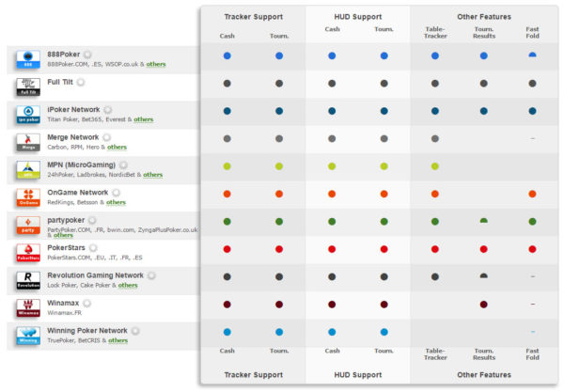
Task: Open the "others" link under OnGame Network
Action: coord(117,202)
